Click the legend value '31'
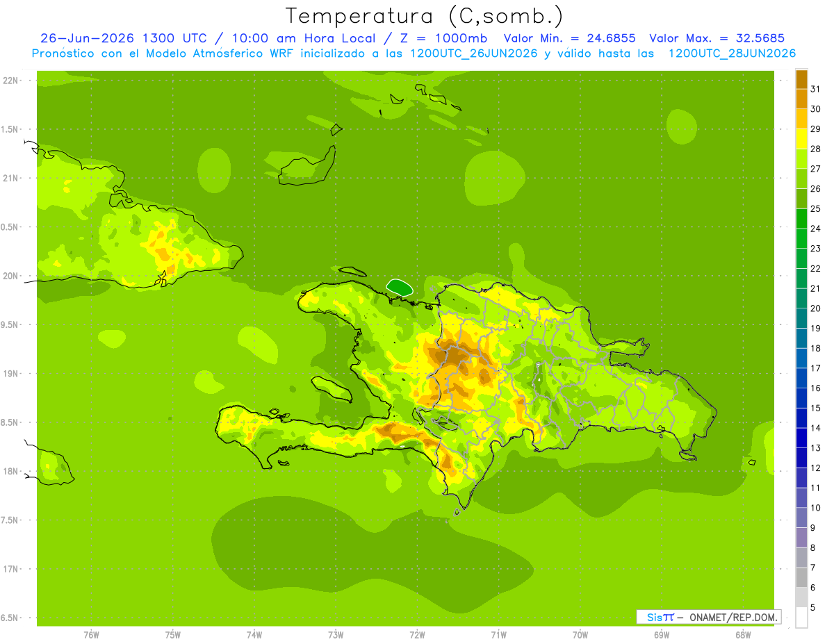Image resolution: width=834 pixels, height=644 pixels. click(815, 88)
